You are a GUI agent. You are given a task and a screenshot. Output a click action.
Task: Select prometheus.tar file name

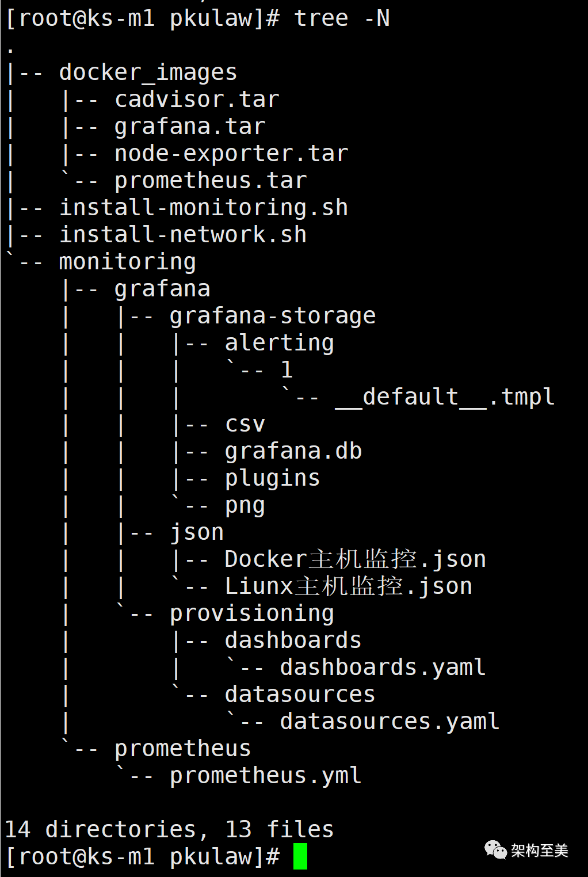point(211,181)
